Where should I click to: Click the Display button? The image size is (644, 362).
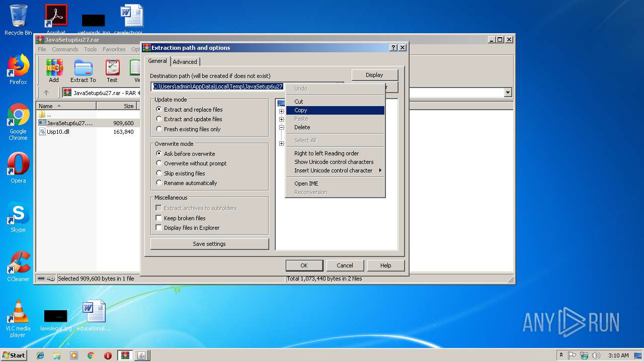pos(374,75)
